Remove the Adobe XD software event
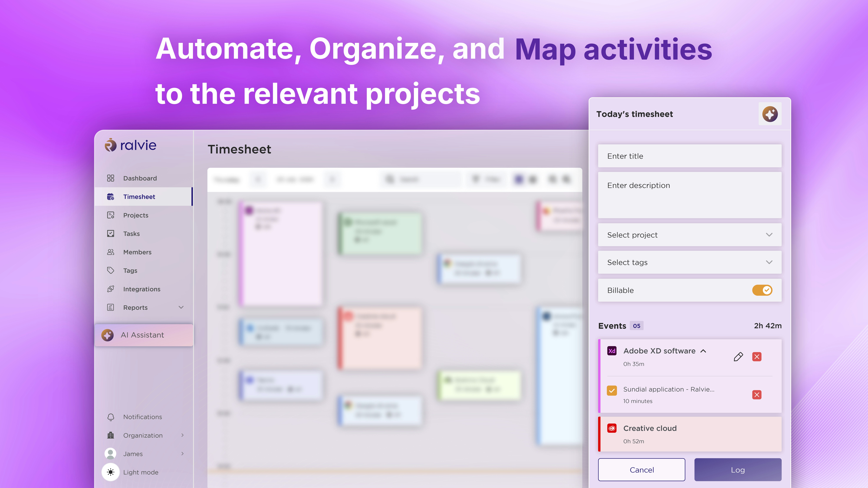 click(757, 357)
